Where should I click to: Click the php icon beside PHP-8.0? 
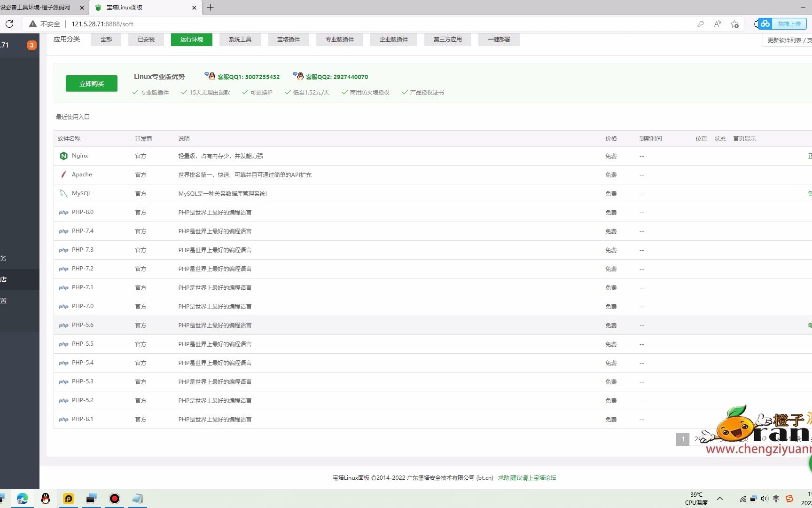pos(63,213)
